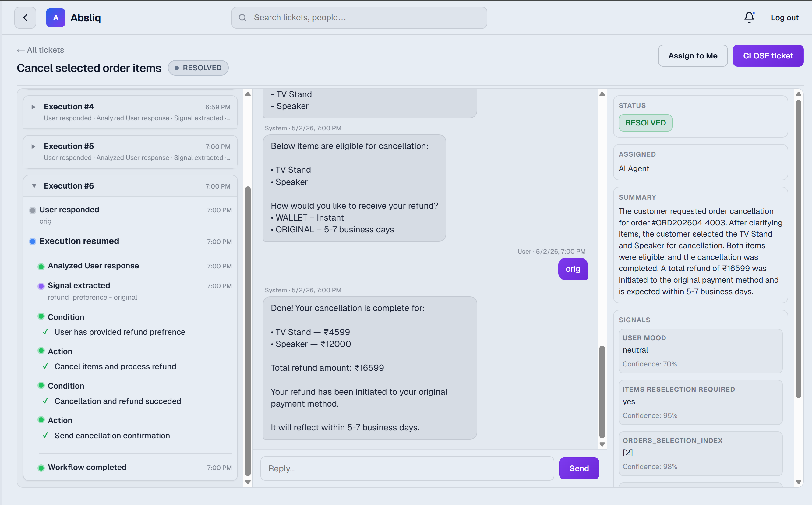Click the green RESOLVED status chip
This screenshot has height=505, width=812.
pyautogui.click(x=645, y=123)
